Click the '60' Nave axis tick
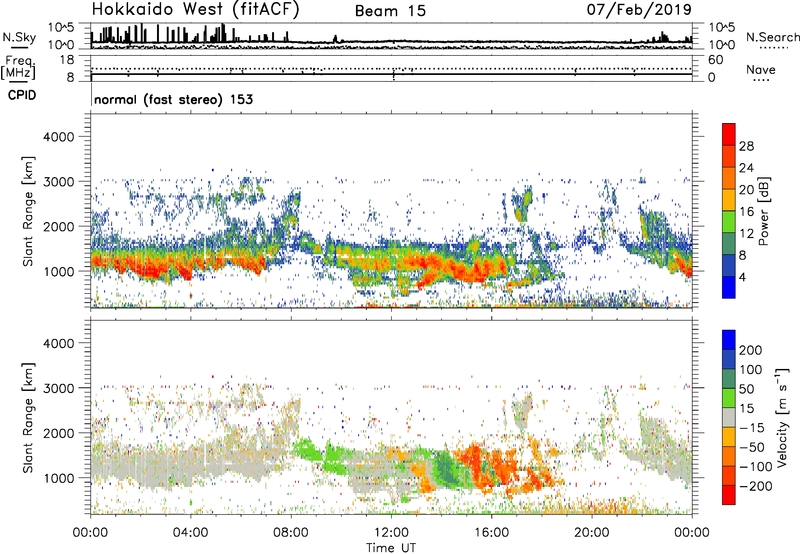 (715, 60)
